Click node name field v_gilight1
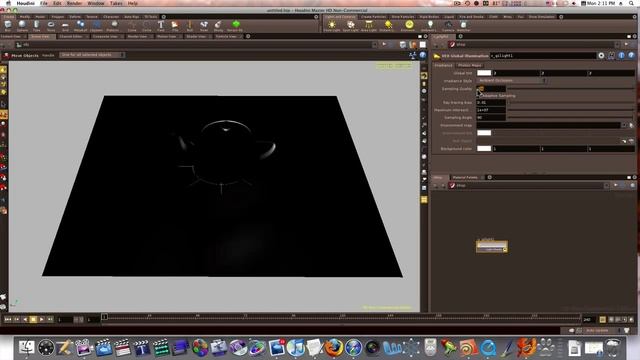The image size is (640, 360). (x=543, y=56)
